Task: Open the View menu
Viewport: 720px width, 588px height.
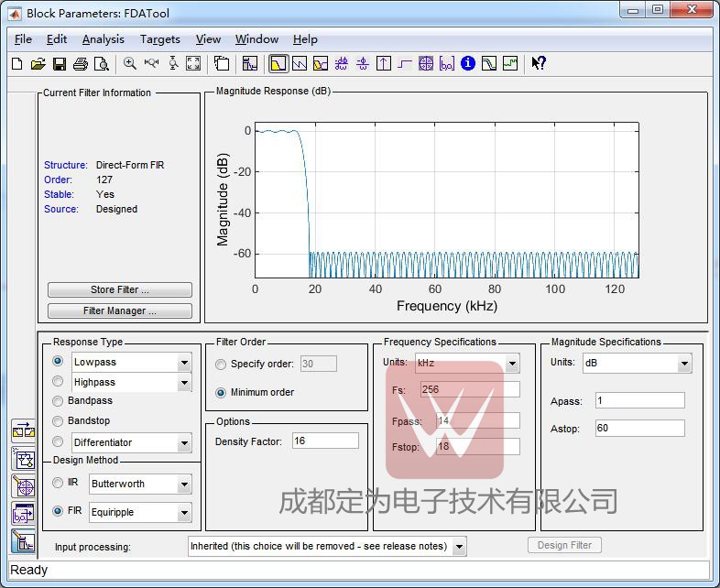Action: point(209,39)
